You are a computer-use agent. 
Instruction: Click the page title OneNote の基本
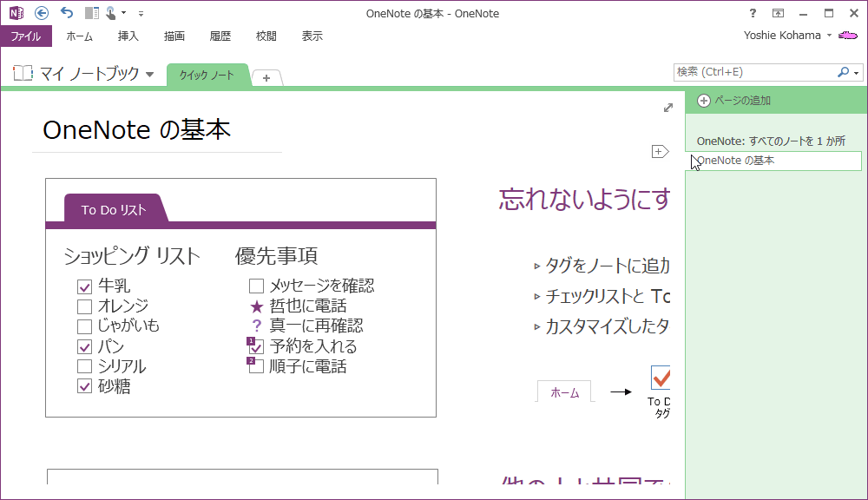click(137, 130)
